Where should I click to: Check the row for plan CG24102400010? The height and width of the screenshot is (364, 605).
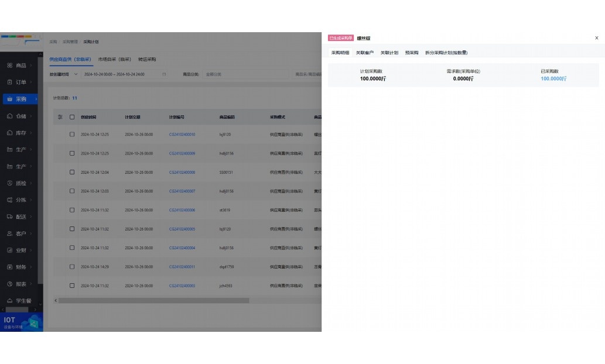pyautogui.click(x=72, y=135)
